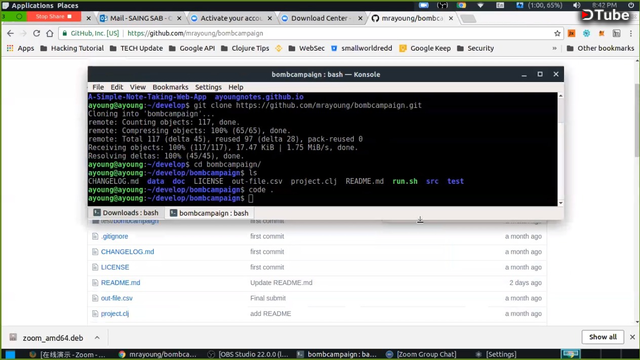Screen dimensions: 640x360
Task: Open the Chrome three-dot menu
Action: tap(631, 33)
